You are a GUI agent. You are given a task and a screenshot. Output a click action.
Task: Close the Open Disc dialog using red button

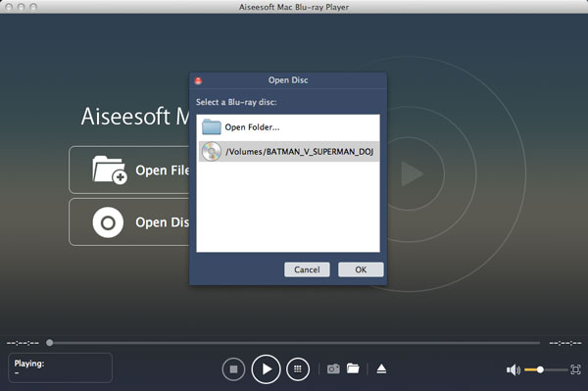198,80
